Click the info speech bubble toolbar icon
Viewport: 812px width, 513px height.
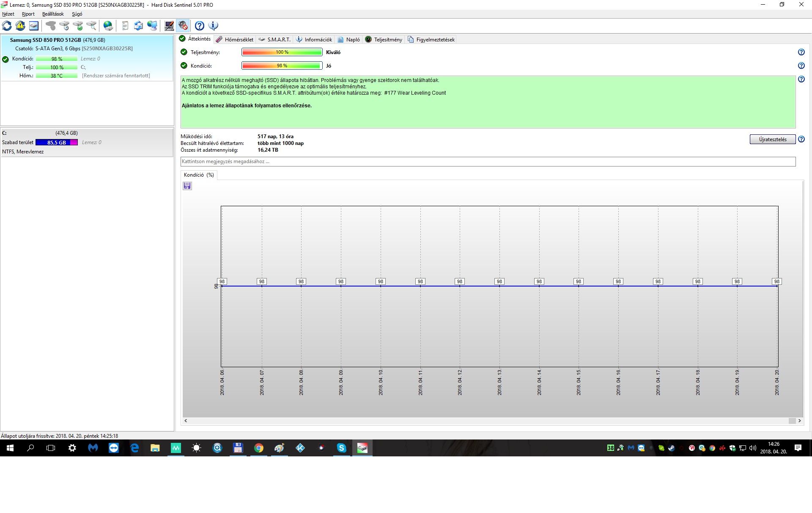213,26
